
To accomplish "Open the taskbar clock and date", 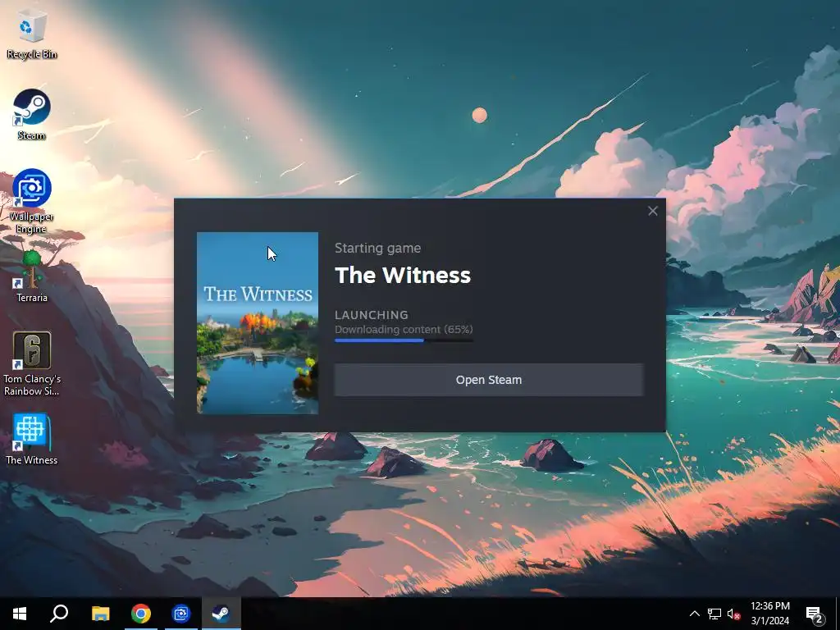I will [769, 614].
